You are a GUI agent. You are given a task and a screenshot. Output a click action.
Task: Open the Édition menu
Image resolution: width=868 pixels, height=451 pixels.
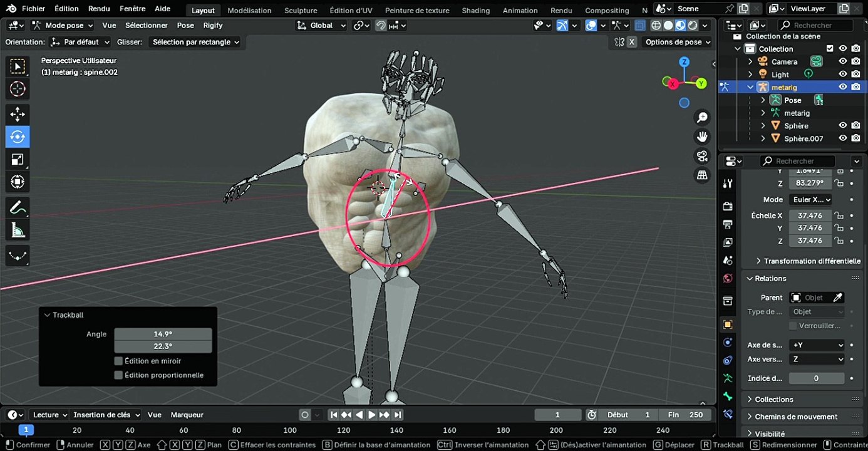(66, 9)
